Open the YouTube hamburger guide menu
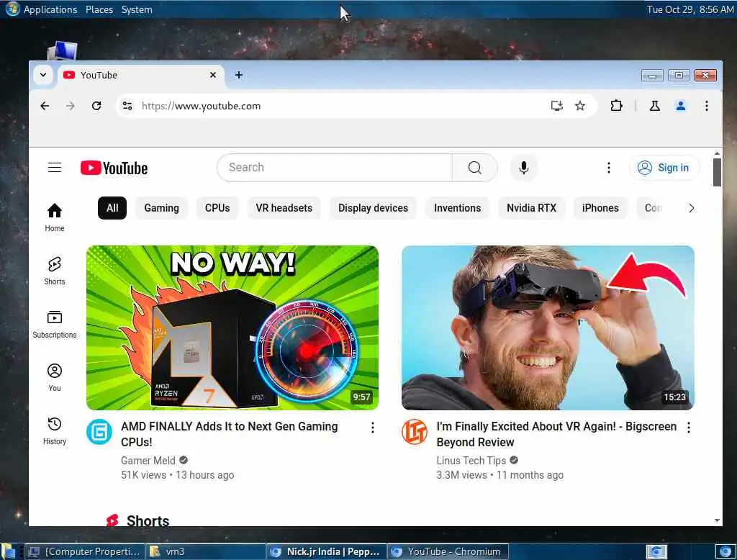Screen dimensions: 737x560 pos(55,168)
